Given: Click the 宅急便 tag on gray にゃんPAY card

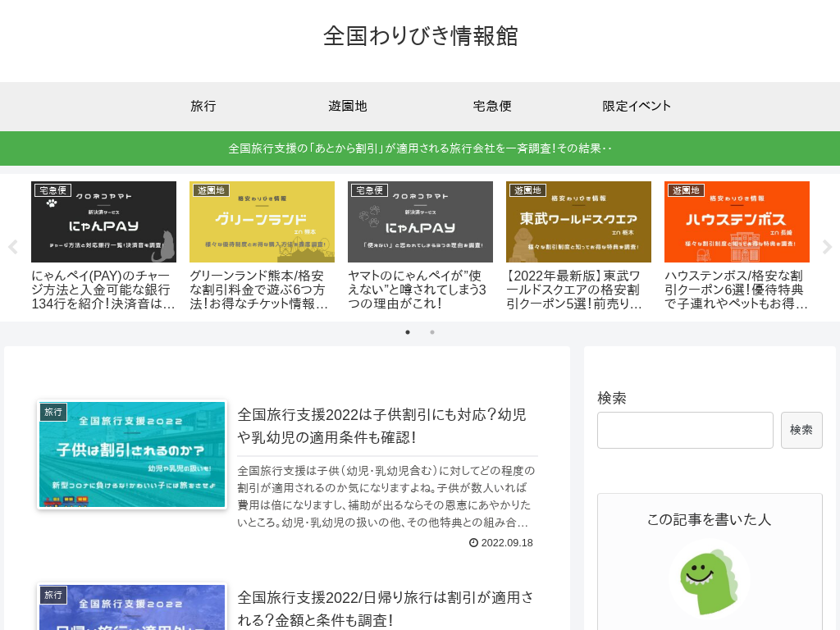Looking at the screenshot, I should (369, 190).
